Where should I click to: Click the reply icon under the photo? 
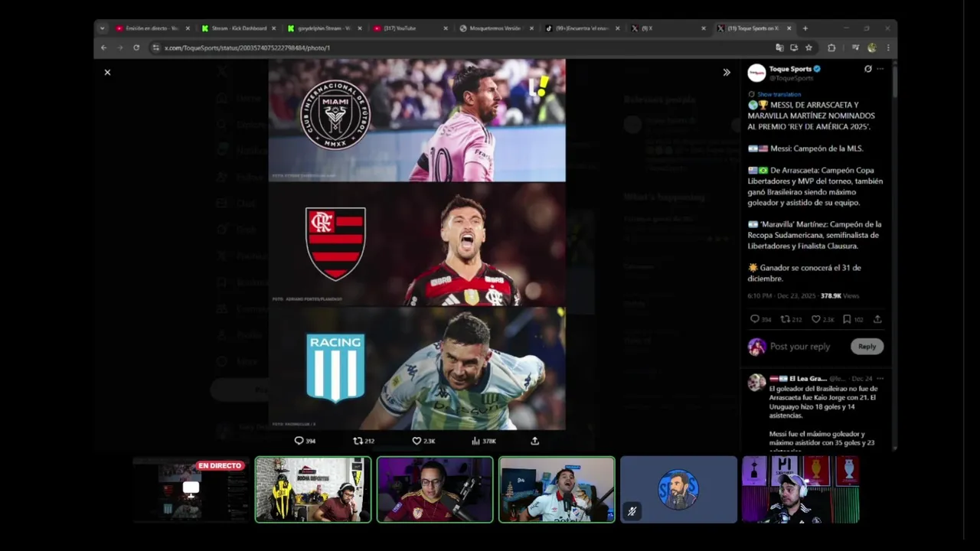[x=299, y=441]
